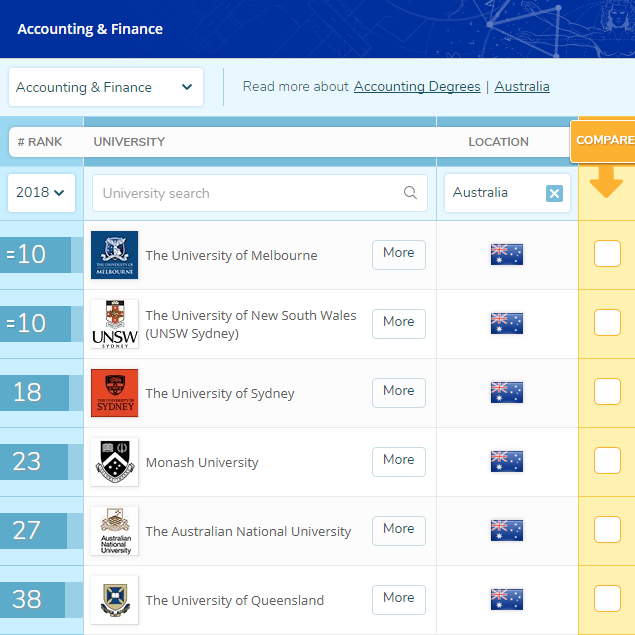Open The University of Sydney name link
Viewport: 635px width, 635px height.
(x=220, y=394)
